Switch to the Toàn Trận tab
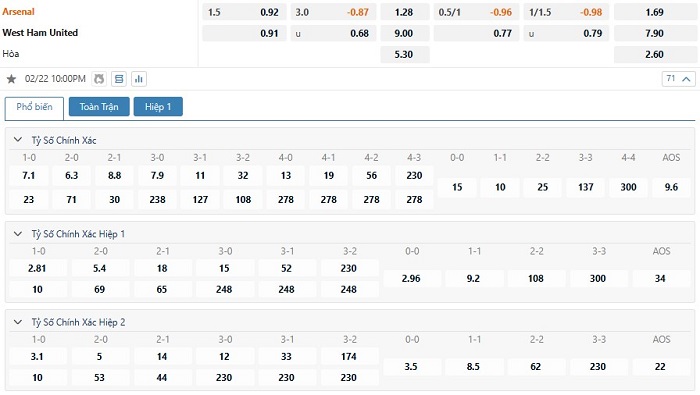The height and width of the screenshot is (395, 700). tap(99, 107)
